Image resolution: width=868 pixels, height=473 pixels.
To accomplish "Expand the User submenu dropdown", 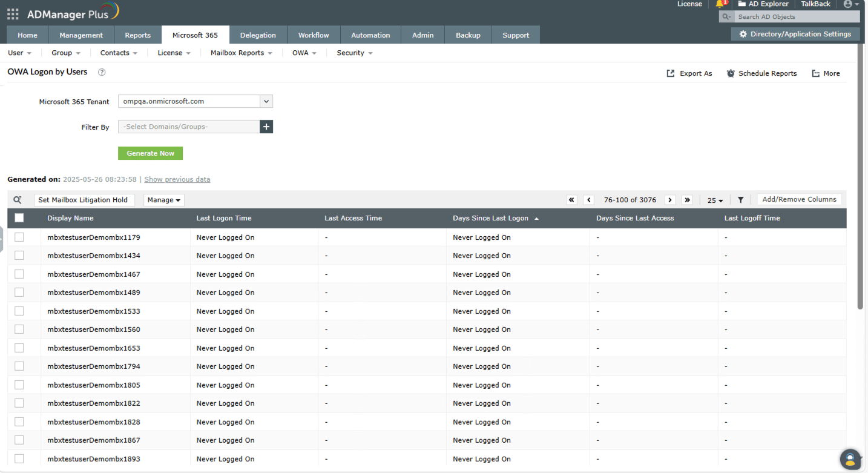I will (x=19, y=53).
